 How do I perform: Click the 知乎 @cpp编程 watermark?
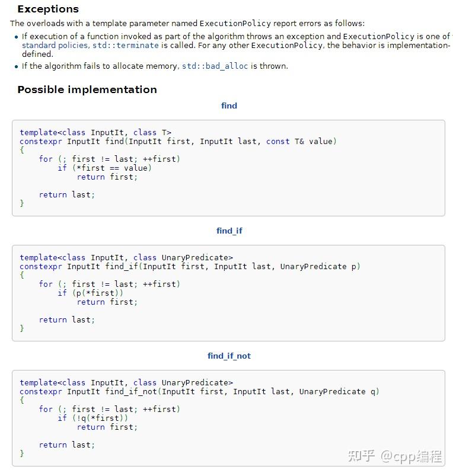(x=395, y=456)
